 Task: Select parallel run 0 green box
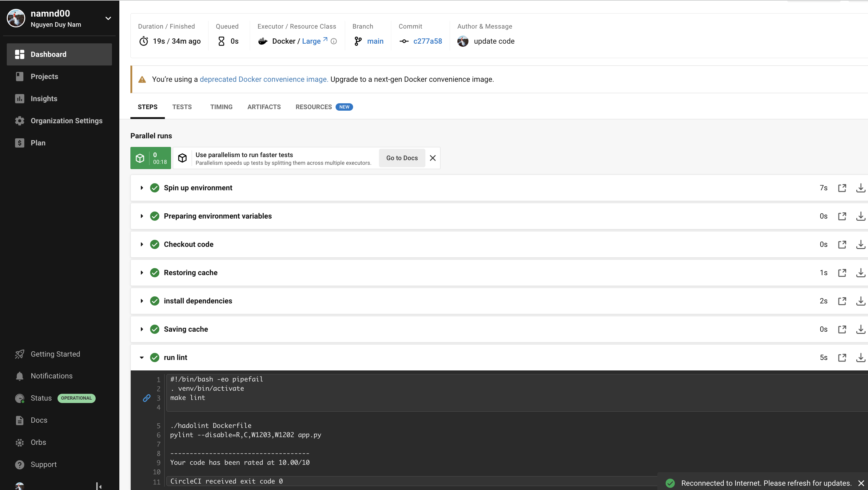tap(151, 158)
